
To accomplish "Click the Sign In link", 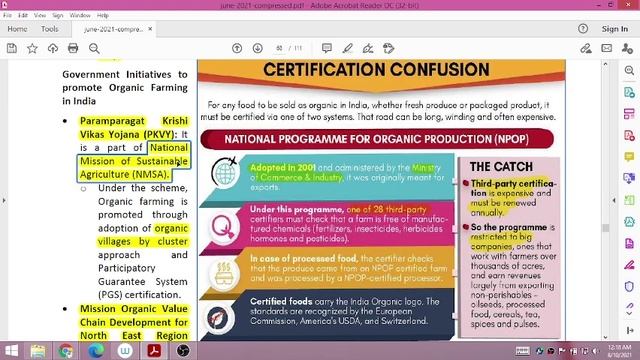I will 615,29.
